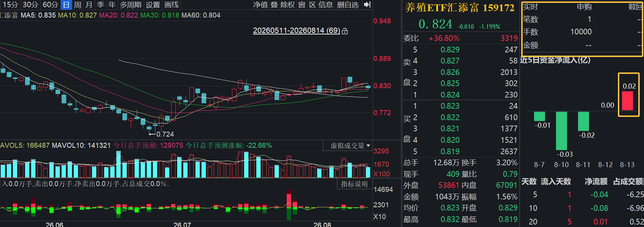
Task: Click 振幅 1.56% value
Action: coord(507,197)
